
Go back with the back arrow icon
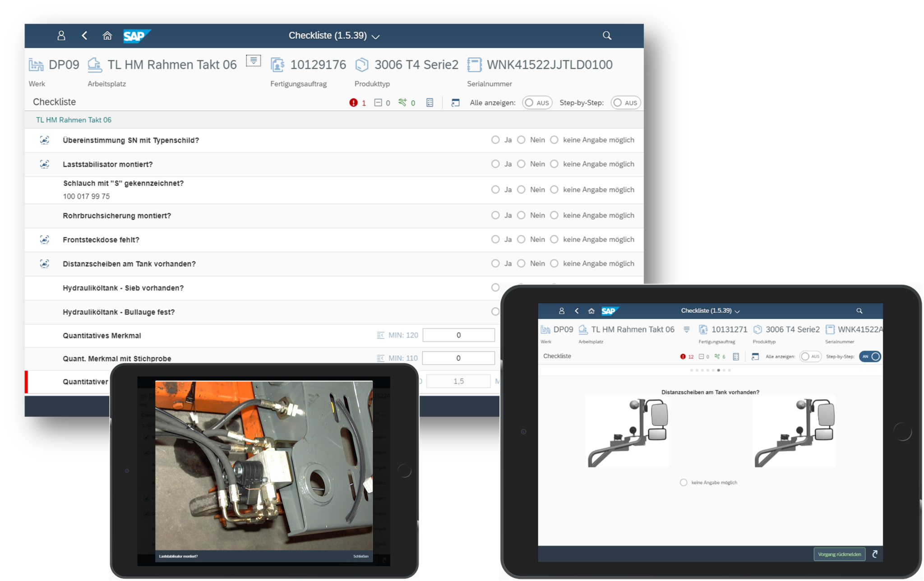pos(84,36)
